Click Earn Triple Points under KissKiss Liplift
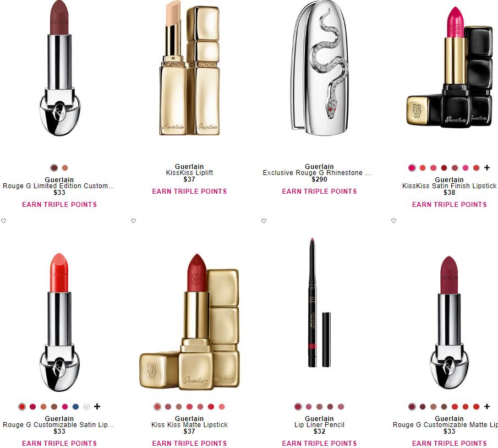This screenshot has height=448, width=498. [x=189, y=192]
